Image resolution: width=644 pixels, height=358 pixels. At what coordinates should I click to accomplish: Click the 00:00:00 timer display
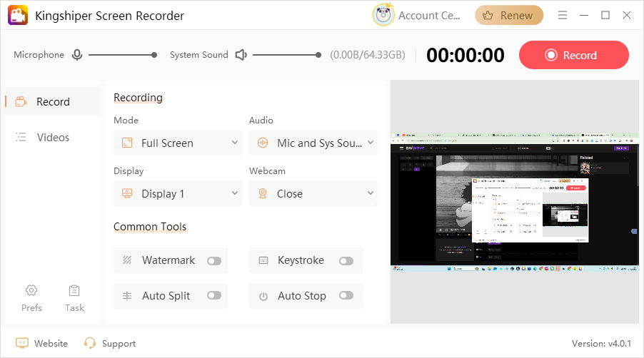click(466, 55)
